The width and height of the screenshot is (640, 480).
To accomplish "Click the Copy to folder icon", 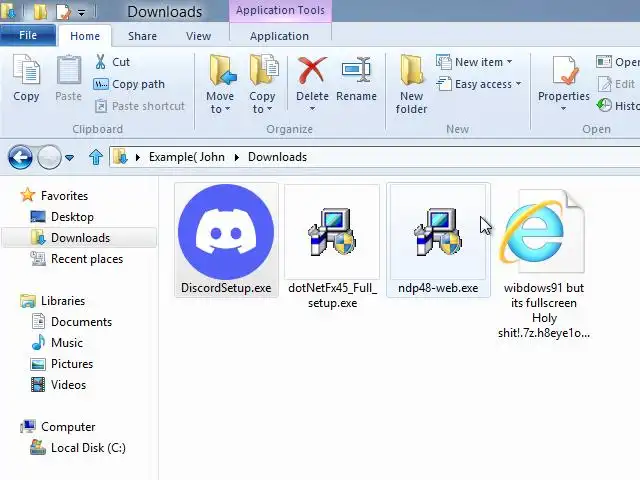I will (x=264, y=70).
